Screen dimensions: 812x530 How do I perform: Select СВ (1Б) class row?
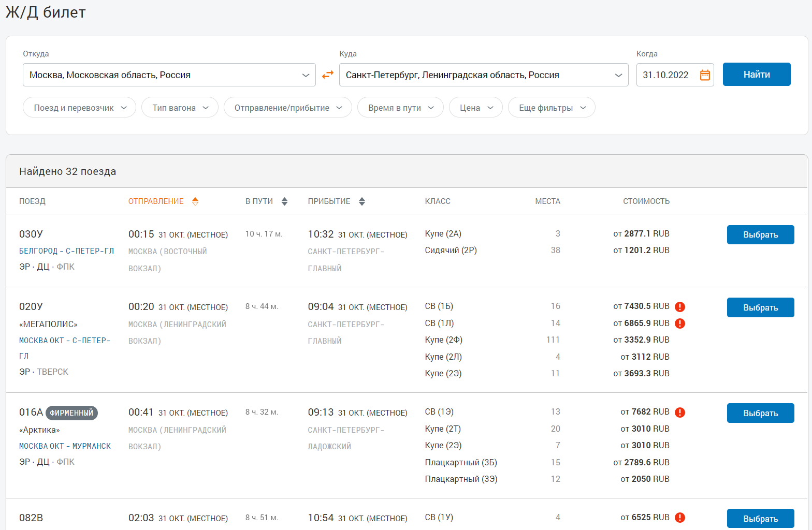pyautogui.click(x=439, y=306)
